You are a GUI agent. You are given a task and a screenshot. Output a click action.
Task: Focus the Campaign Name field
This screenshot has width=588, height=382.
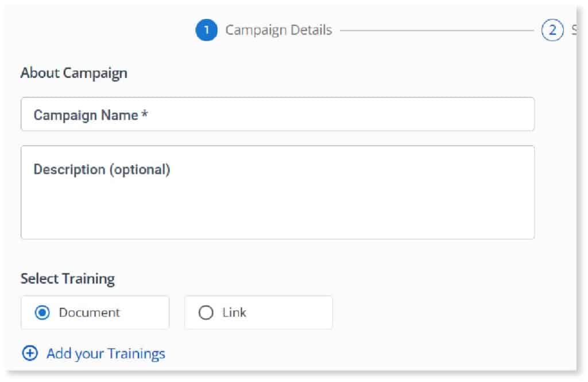[277, 114]
